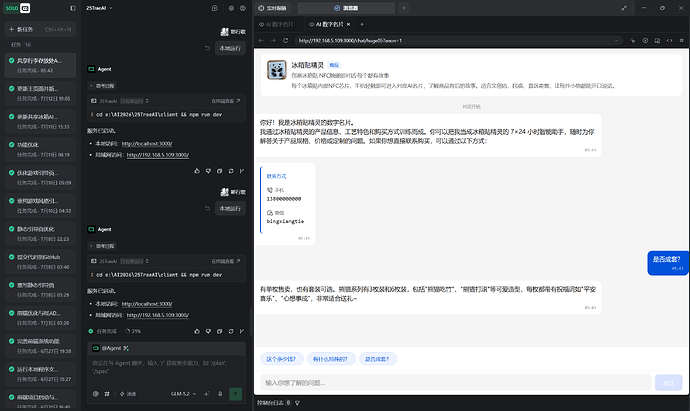Switch to the first AI 数字名片 browser tab
The width and height of the screenshot is (690, 411).
click(276, 25)
